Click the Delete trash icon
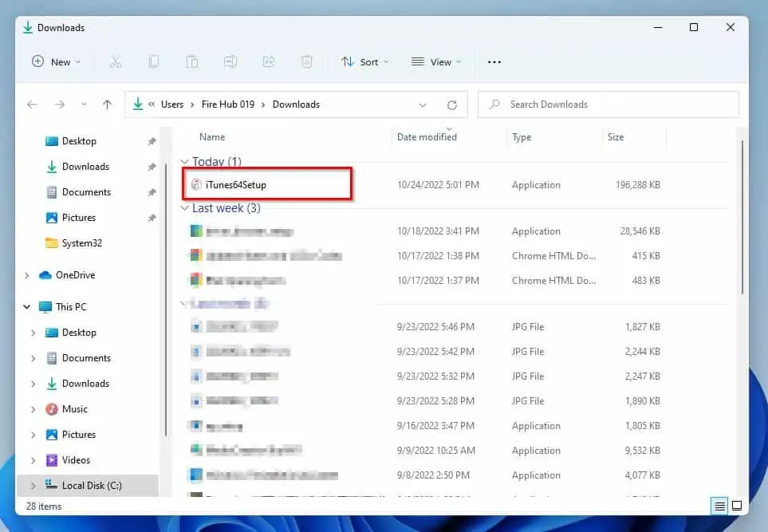This screenshot has height=532, width=768. pyautogui.click(x=306, y=61)
